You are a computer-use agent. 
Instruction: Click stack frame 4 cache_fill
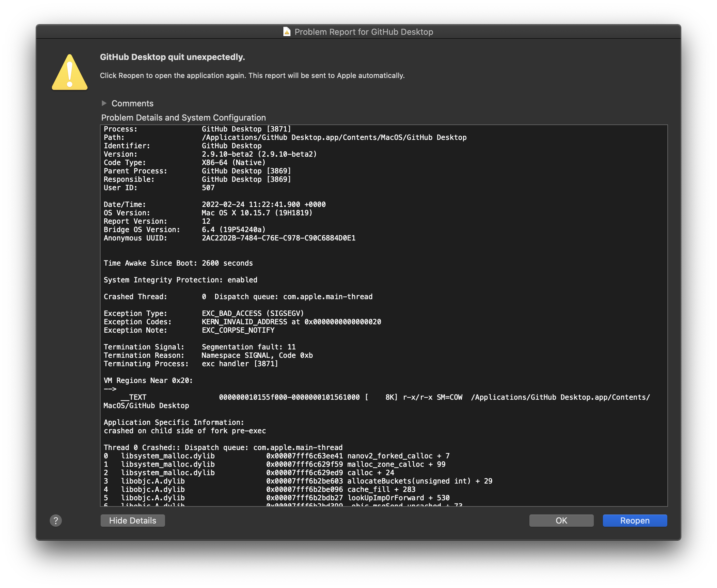point(260,489)
